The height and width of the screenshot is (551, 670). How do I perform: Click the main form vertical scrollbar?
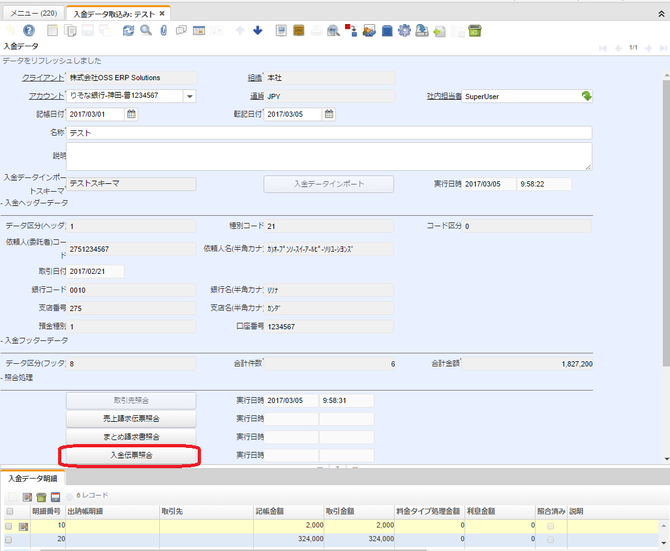(x=666, y=222)
